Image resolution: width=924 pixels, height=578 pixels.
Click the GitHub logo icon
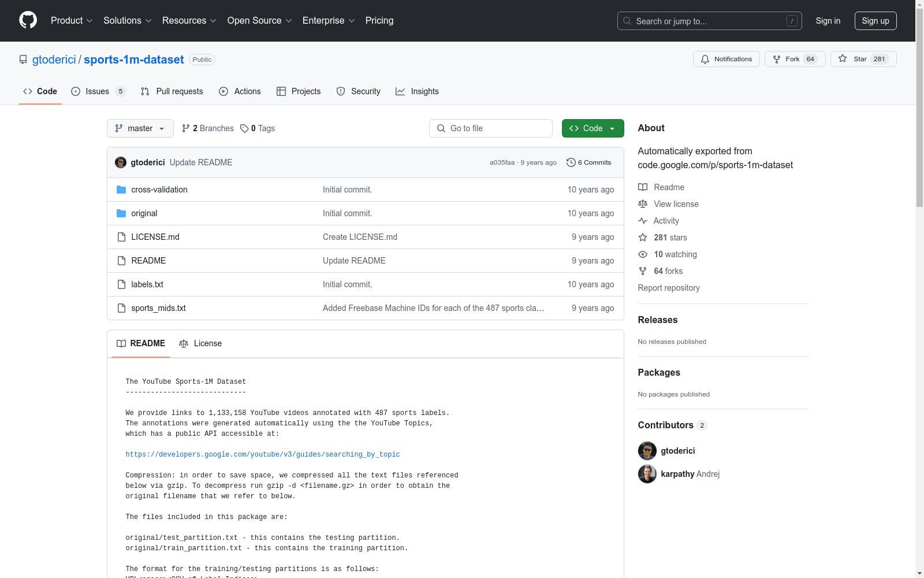click(28, 20)
